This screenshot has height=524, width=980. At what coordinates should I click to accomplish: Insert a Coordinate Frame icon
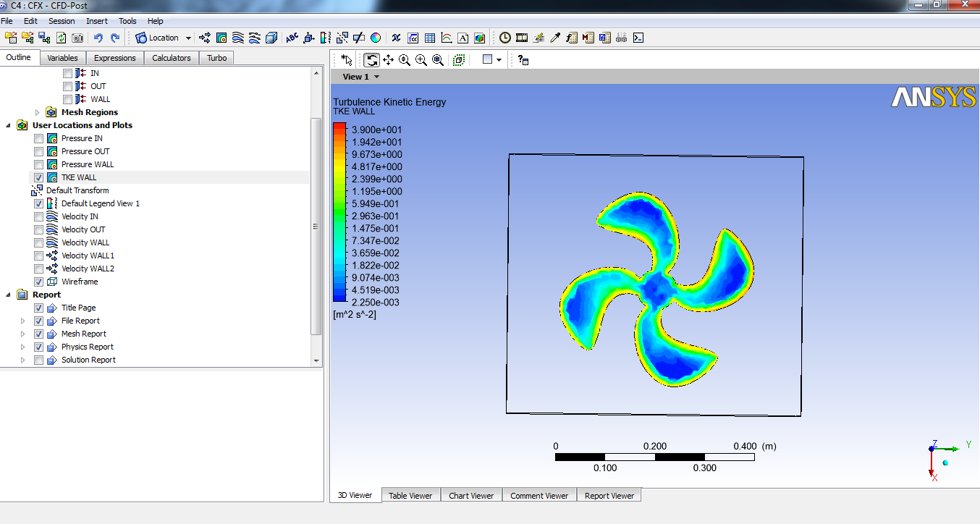pyautogui.click(x=309, y=38)
